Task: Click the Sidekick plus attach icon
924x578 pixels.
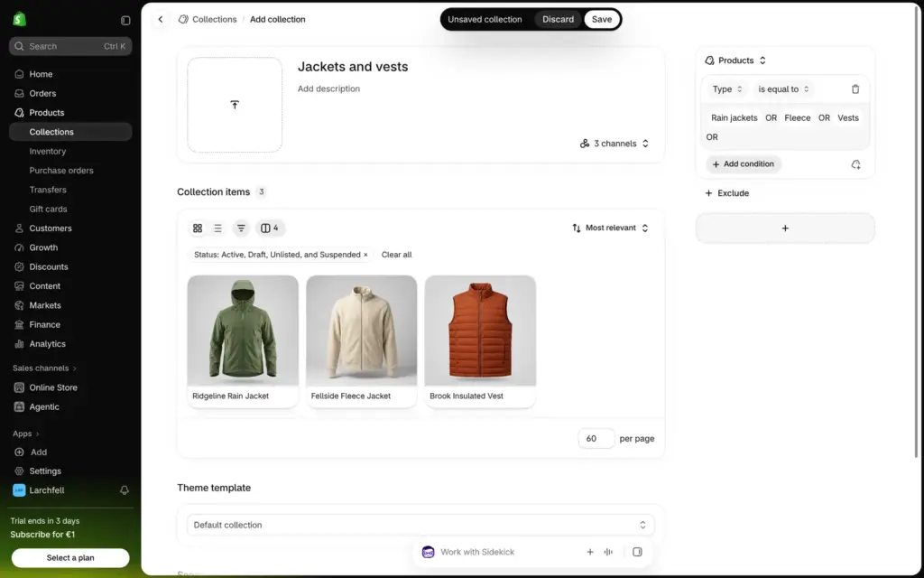Action: click(590, 552)
